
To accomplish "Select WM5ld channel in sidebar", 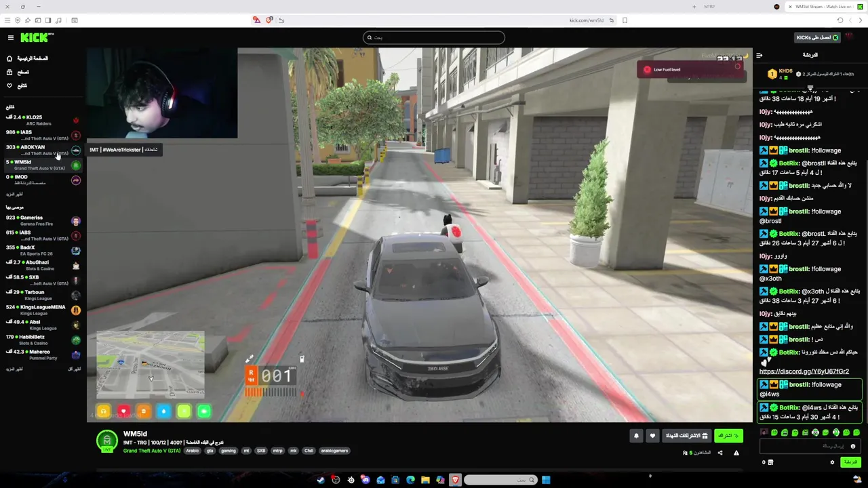I will coord(42,165).
